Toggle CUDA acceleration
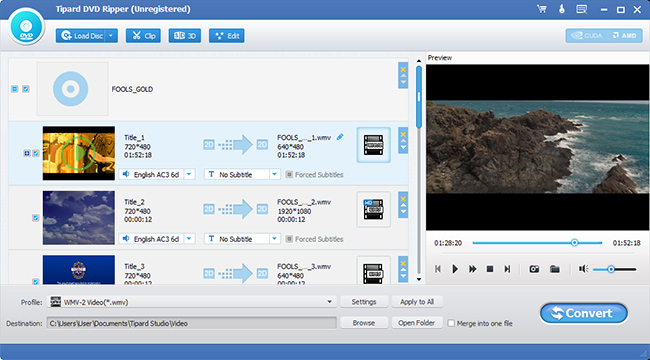This screenshot has height=360, width=650. (x=587, y=36)
